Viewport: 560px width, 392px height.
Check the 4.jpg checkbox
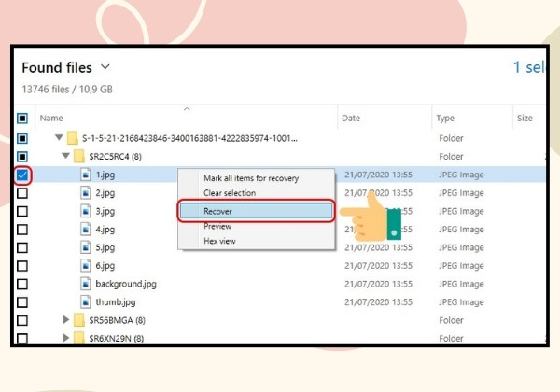coord(22,230)
